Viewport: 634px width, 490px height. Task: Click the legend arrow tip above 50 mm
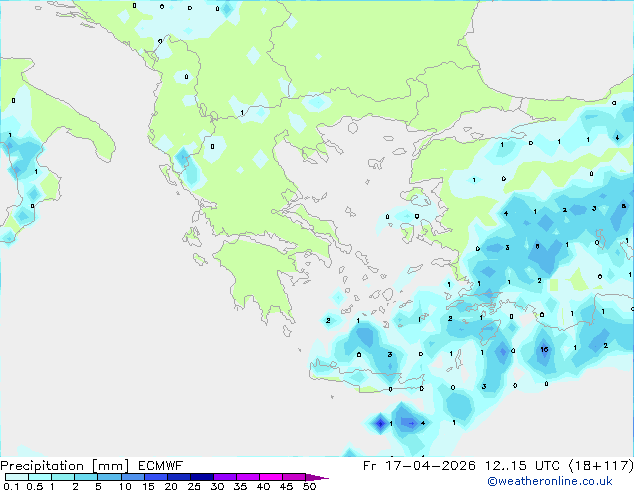(317, 477)
